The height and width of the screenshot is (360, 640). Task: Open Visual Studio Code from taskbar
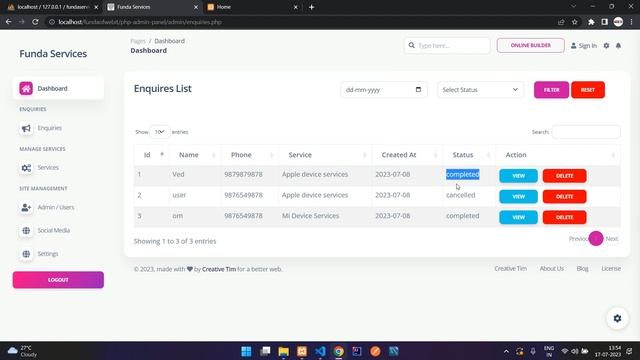point(320,351)
